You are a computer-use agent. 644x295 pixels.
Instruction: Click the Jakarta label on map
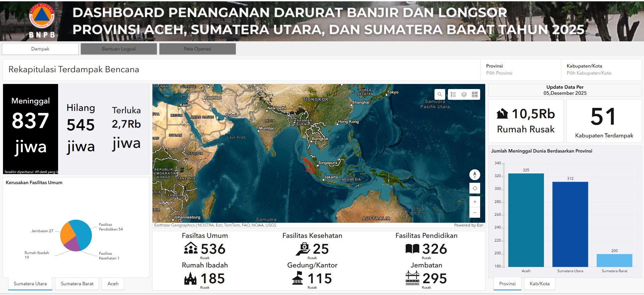(331, 177)
